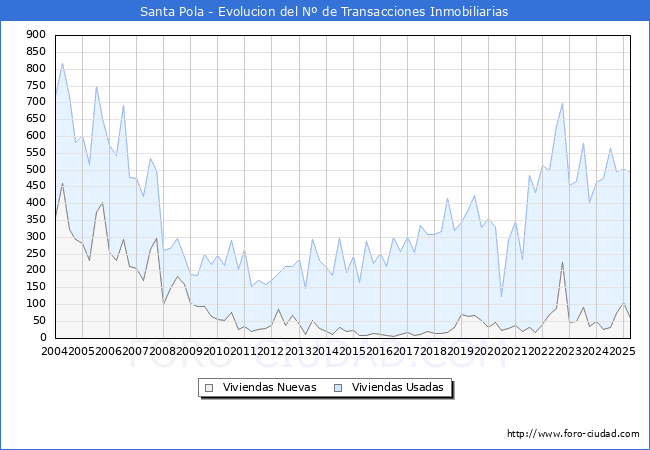
Task: Click the 2021 x-axis label
Action: click(x=515, y=351)
